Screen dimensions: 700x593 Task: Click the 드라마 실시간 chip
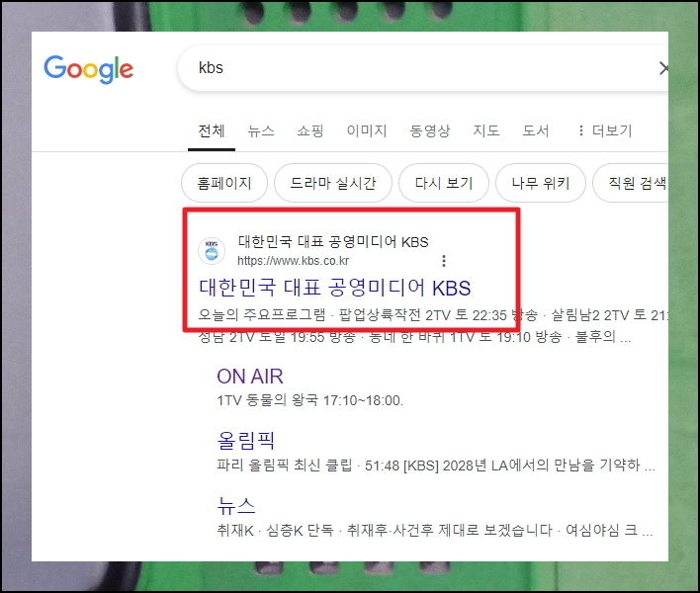point(333,183)
